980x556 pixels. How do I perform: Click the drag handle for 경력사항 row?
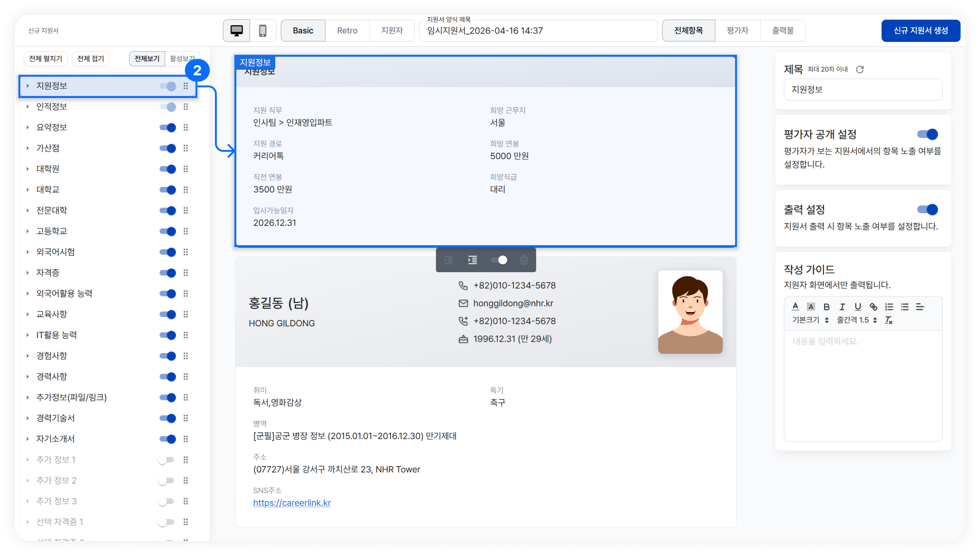(186, 377)
